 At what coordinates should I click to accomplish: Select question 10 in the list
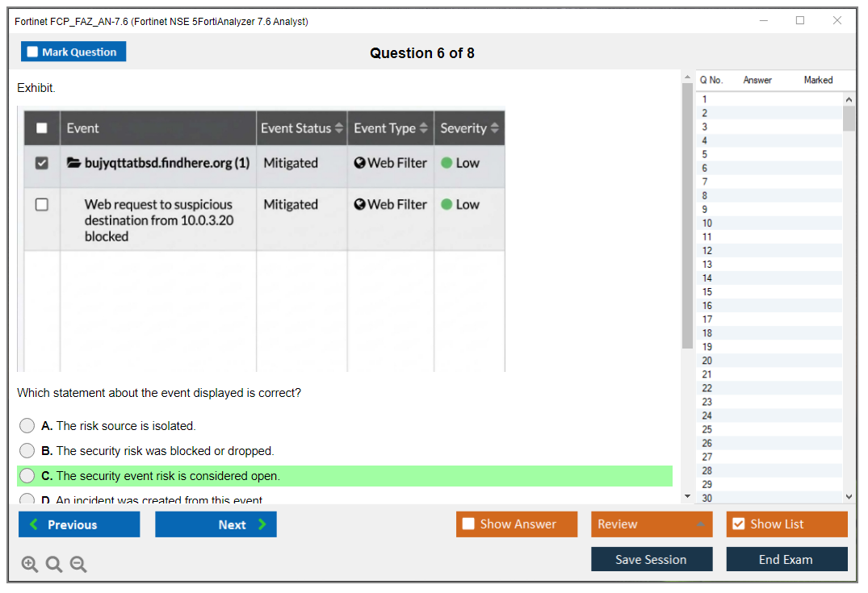769,223
